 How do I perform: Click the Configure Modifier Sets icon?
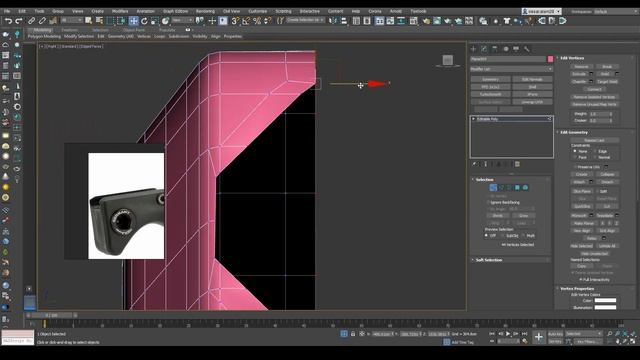point(517,164)
